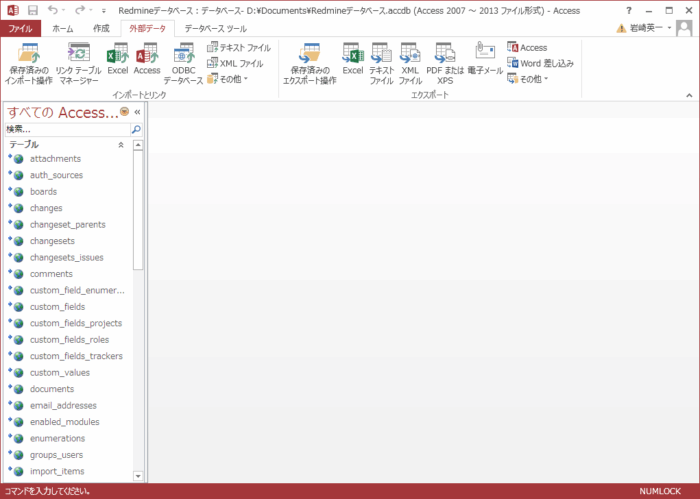Open the ファイル tab
Image resolution: width=700 pixels, height=499 pixels.
(x=21, y=29)
